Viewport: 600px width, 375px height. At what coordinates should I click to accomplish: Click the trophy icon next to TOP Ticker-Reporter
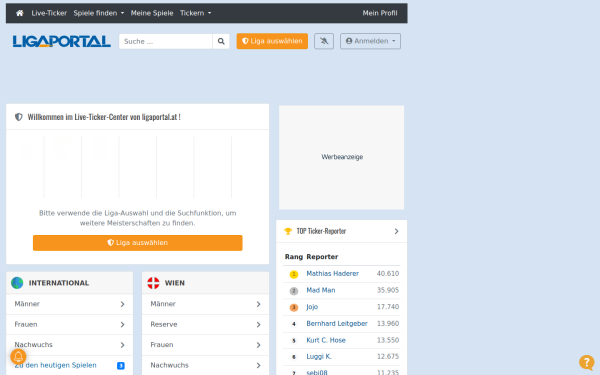coord(288,231)
